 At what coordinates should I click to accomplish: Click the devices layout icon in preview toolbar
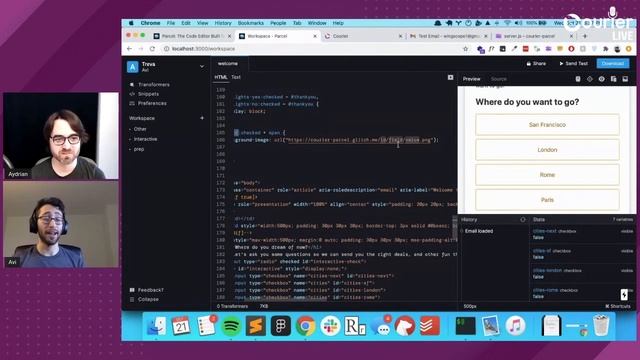[x=613, y=79]
